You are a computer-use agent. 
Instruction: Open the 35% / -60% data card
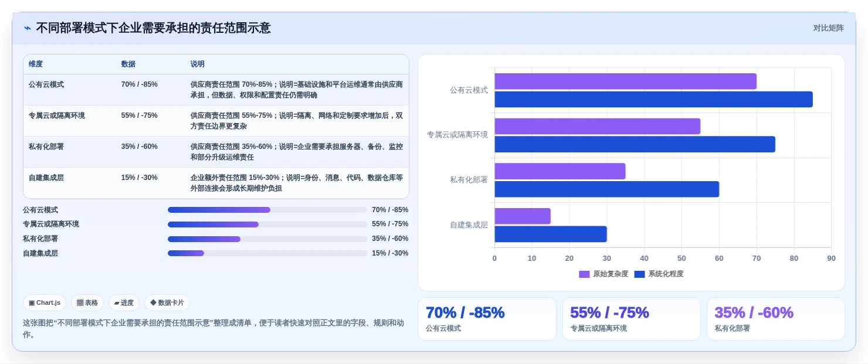tap(776, 319)
